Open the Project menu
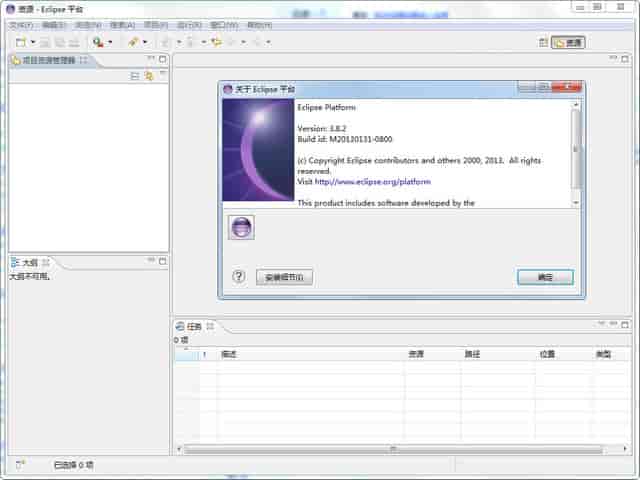The image size is (640, 480). coord(156,25)
